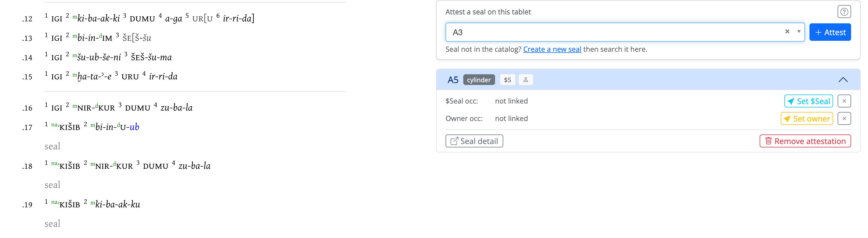
Task: Collapse the A5 seal panel chevron
Action: click(843, 80)
